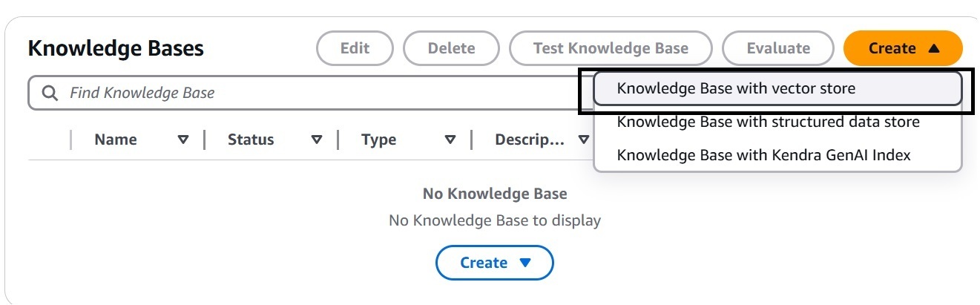Screen dimensions: 980x305
Task: Click the Status column header
Action: pos(251,140)
